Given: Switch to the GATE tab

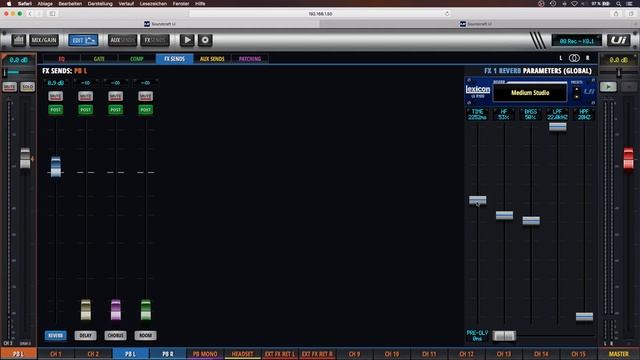Looking at the screenshot, I should click(99, 59).
